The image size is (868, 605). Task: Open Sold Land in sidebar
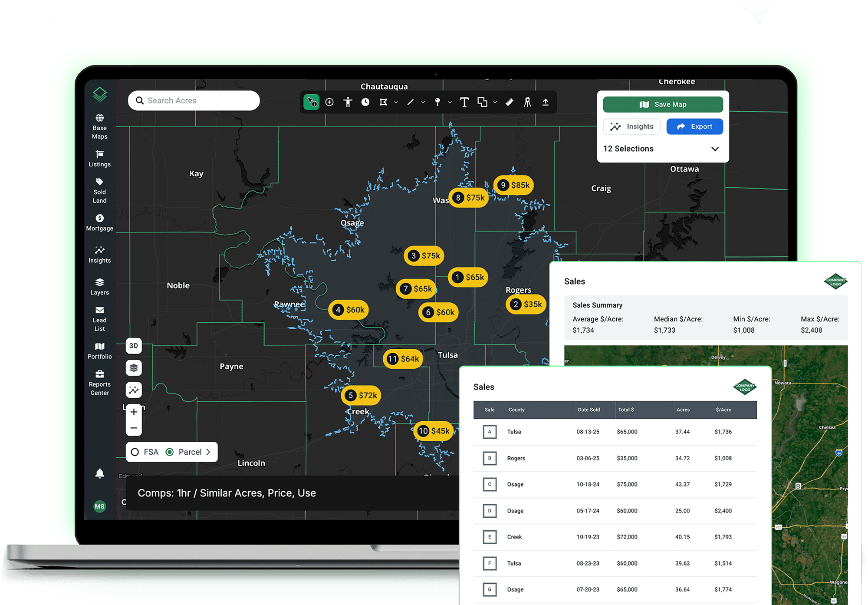(x=100, y=191)
